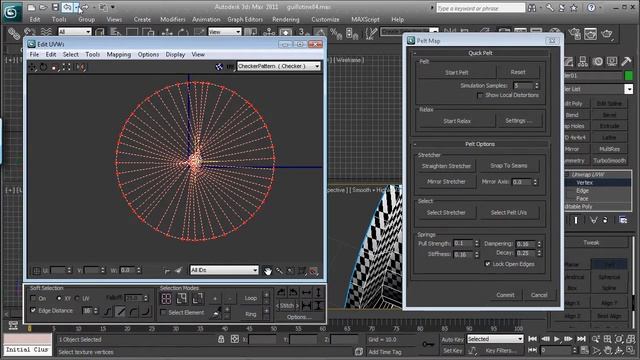
Task: Open the Display menu in Edit UVWs
Action: tap(175, 54)
